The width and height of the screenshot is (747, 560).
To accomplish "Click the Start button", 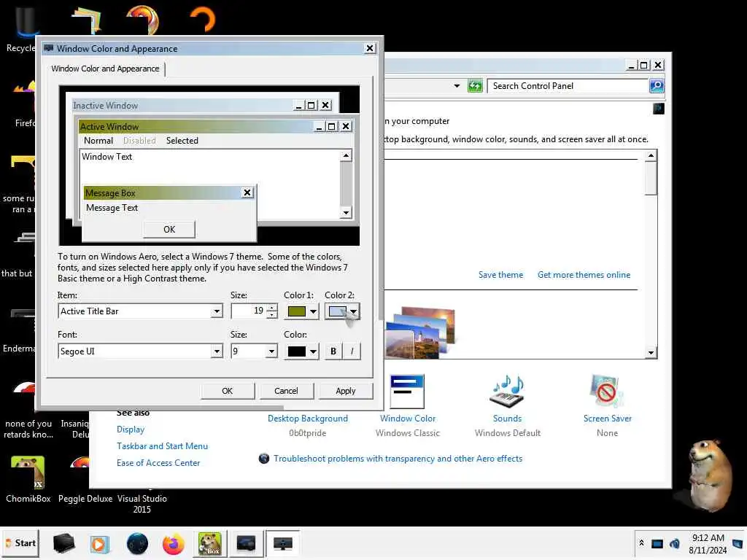I will click(x=21, y=543).
